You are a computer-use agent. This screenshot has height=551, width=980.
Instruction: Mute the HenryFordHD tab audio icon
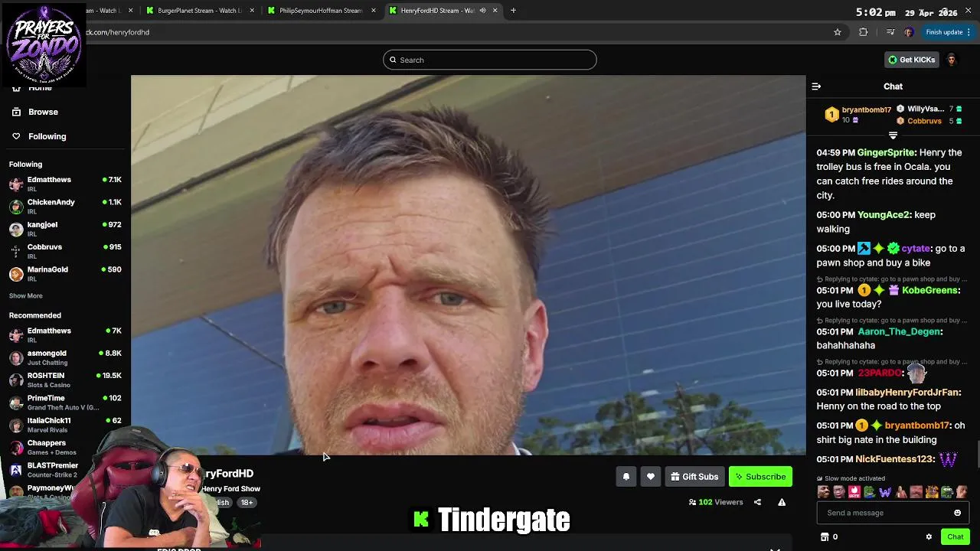click(482, 10)
